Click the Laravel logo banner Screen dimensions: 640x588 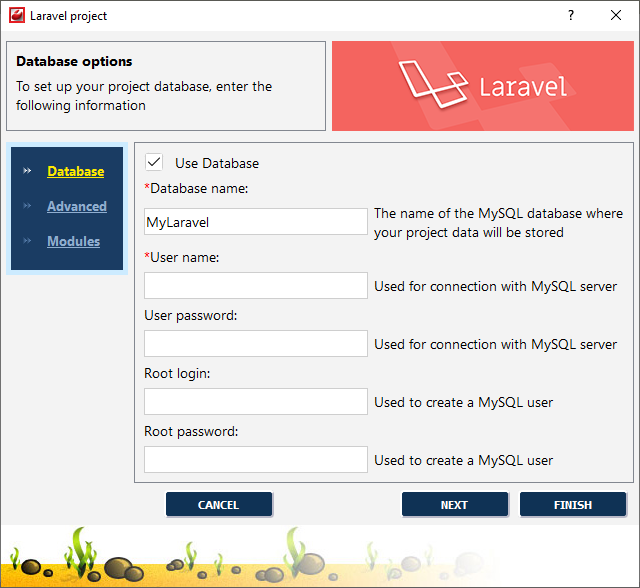click(483, 86)
